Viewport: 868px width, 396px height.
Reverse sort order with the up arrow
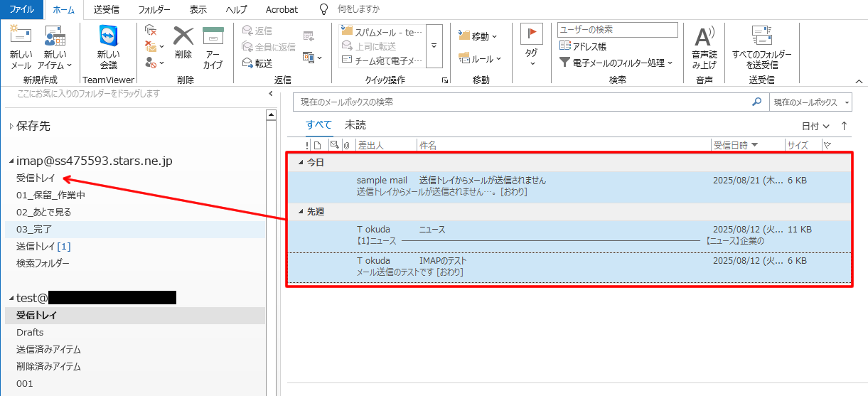point(844,126)
